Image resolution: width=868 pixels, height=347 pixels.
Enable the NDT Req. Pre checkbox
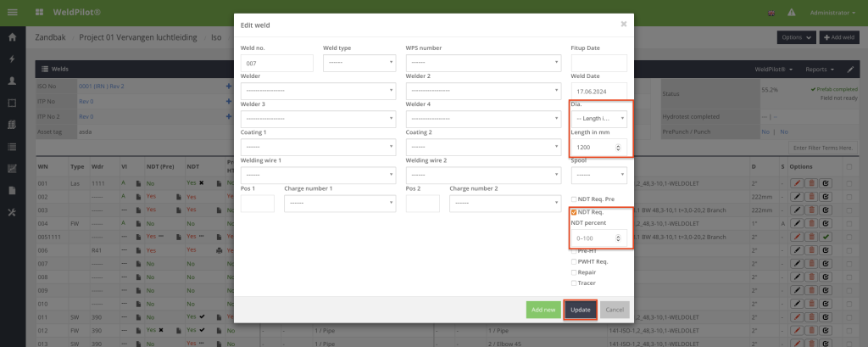(x=575, y=199)
